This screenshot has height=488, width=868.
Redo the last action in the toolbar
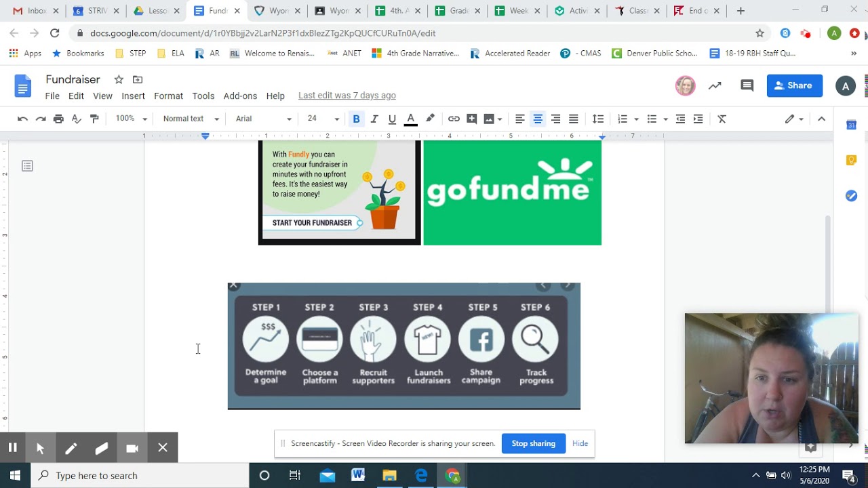[41, 119]
